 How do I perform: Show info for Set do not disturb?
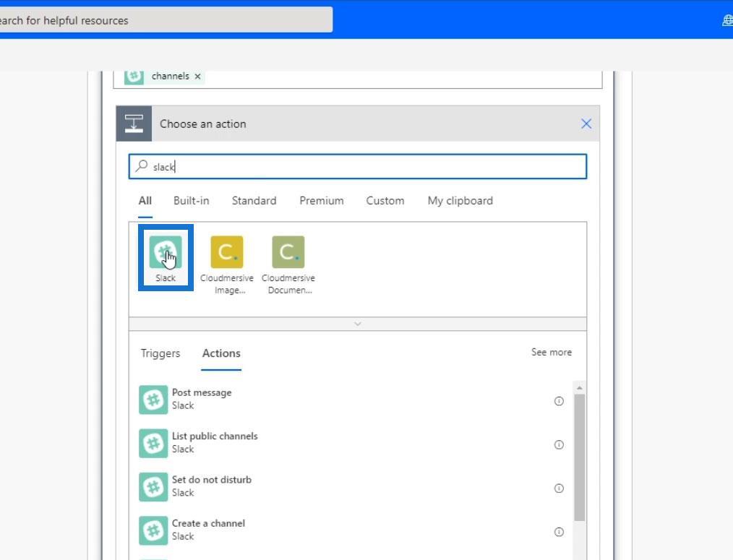click(x=559, y=488)
